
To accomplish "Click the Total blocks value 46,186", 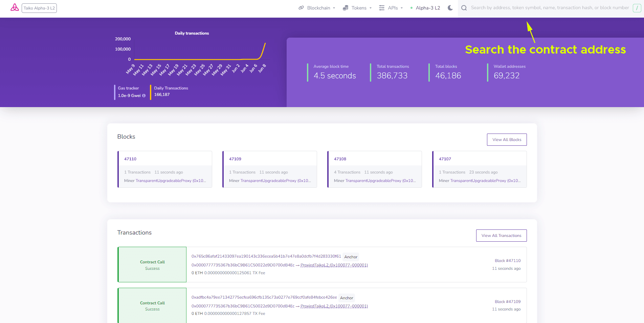I will 448,76.
